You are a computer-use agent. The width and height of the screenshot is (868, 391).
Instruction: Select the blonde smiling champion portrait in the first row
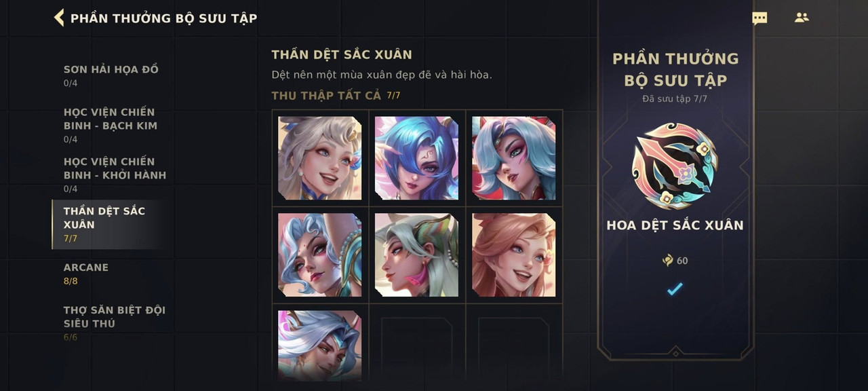(319, 158)
